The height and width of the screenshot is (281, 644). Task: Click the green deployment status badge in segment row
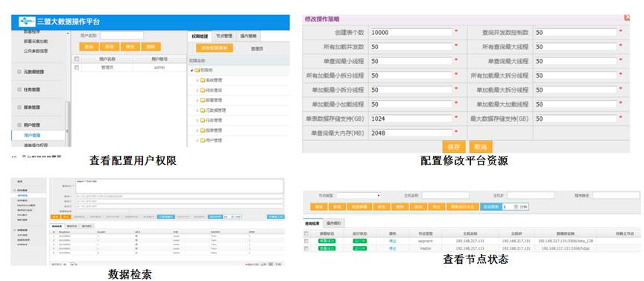pos(327,241)
